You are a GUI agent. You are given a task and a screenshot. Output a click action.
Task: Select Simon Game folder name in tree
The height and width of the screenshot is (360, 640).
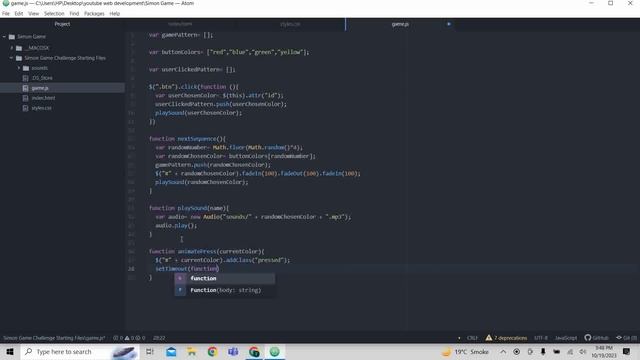(x=31, y=37)
